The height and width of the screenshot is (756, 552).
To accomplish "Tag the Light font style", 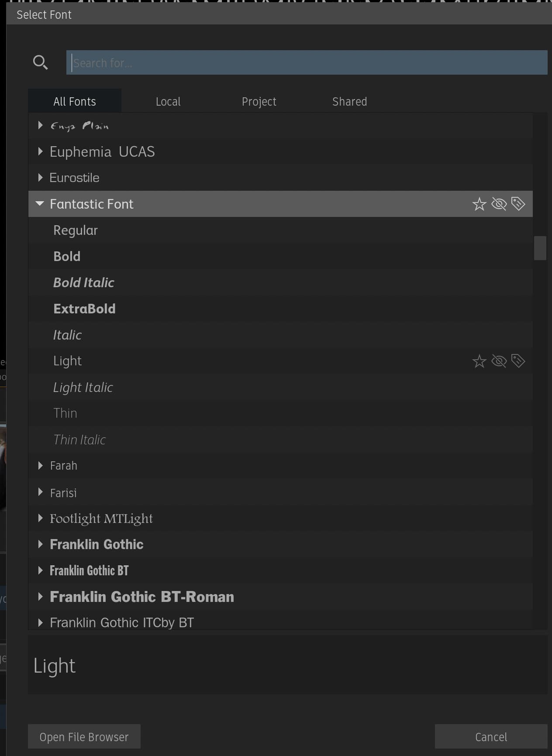I will (518, 361).
